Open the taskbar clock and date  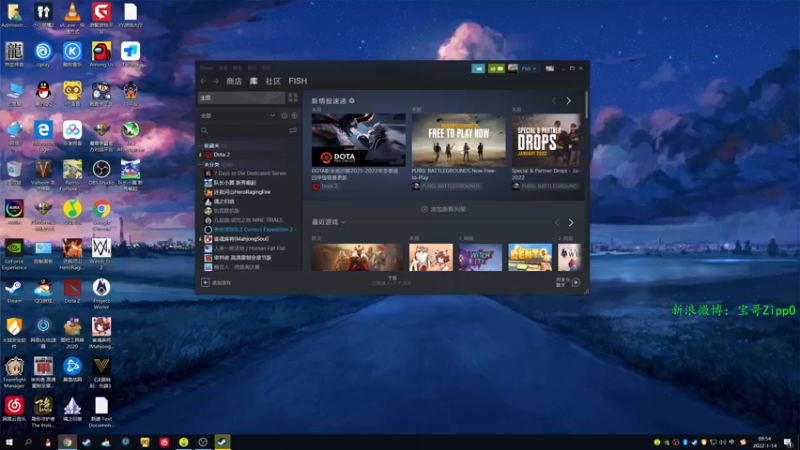tap(764, 442)
